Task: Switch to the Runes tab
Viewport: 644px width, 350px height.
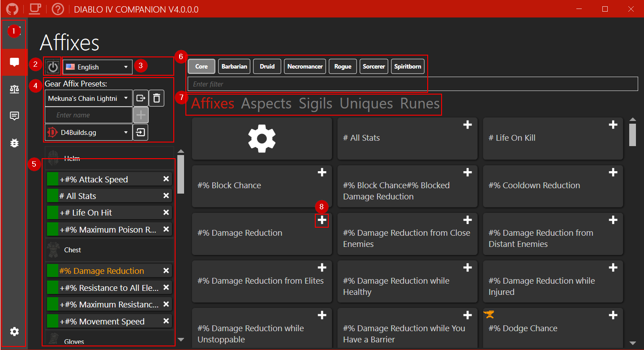Action: click(x=420, y=104)
